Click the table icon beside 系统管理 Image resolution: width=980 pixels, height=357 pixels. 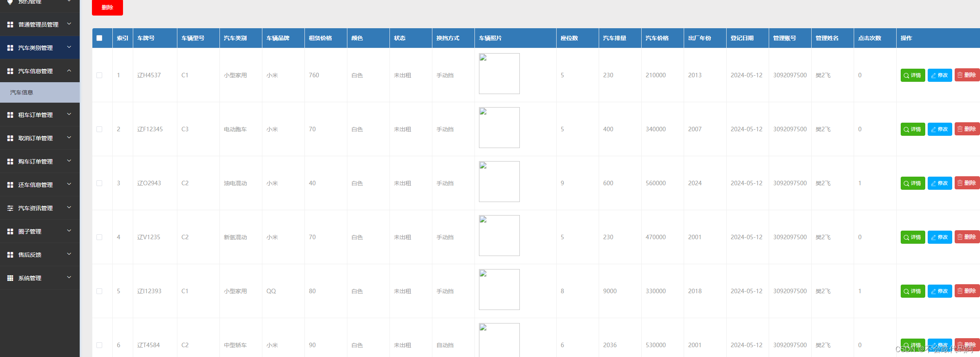[x=10, y=278]
